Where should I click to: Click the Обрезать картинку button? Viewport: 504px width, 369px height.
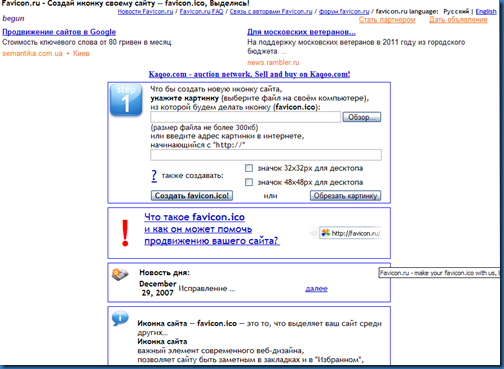pyautogui.click(x=345, y=196)
